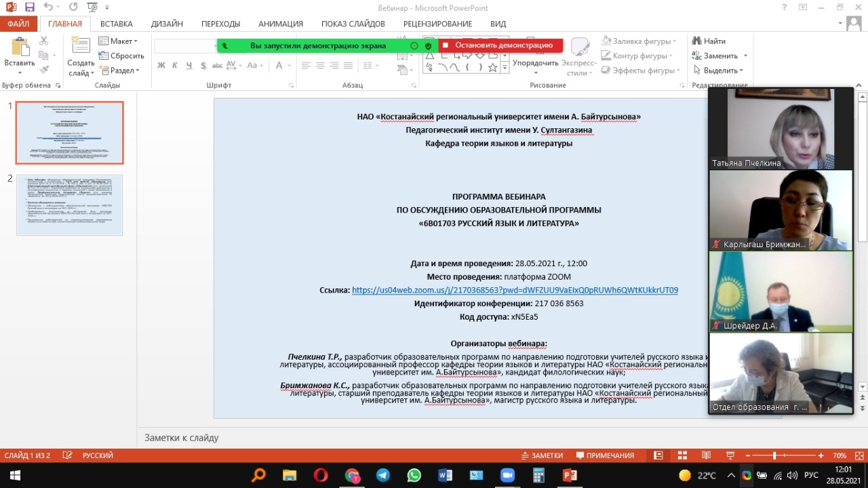
Task: Turn on strikethrough (abc)
Action: click(218, 66)
